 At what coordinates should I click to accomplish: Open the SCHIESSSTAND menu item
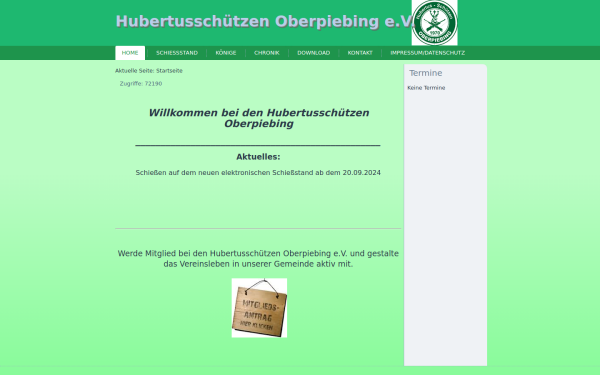(x=177, y=53)
